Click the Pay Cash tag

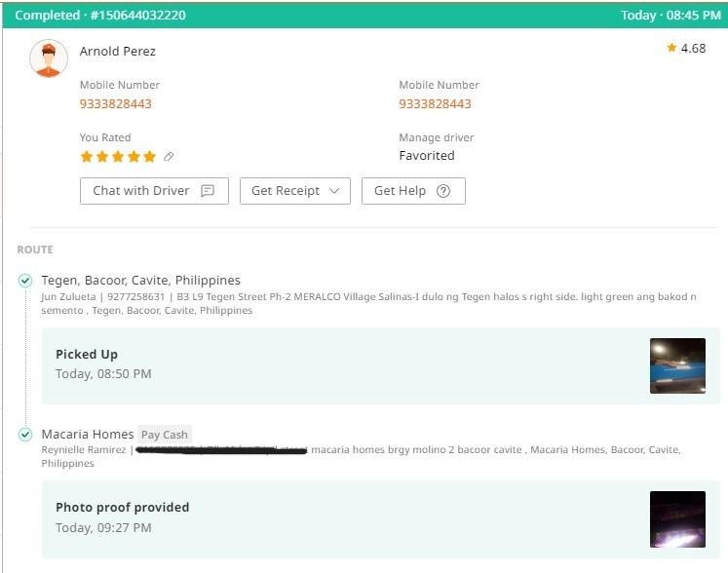coord(165,435)
